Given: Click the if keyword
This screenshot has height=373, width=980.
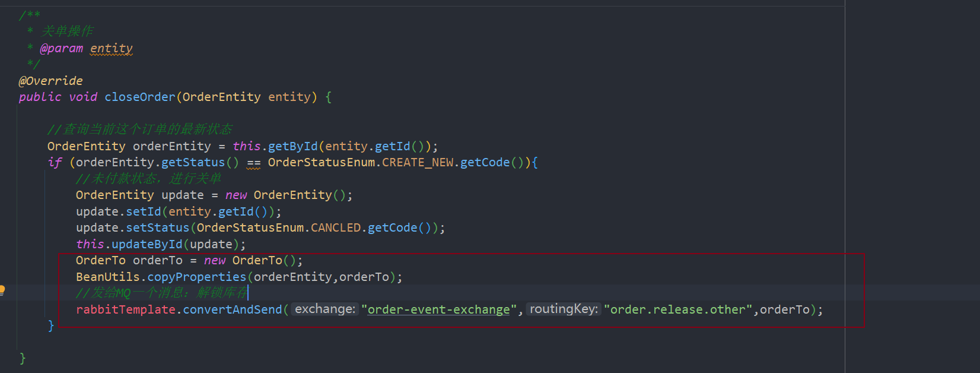Looking at the screenshot, I should click(55, 162).
